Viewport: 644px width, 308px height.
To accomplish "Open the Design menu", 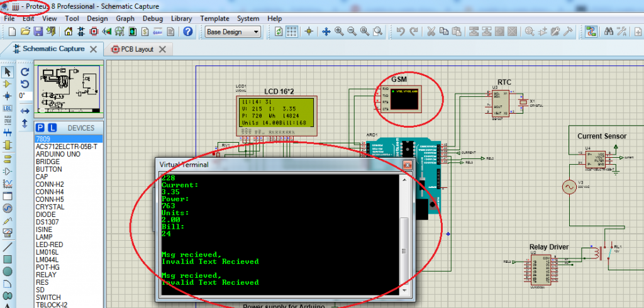I will tap(97, 18).
